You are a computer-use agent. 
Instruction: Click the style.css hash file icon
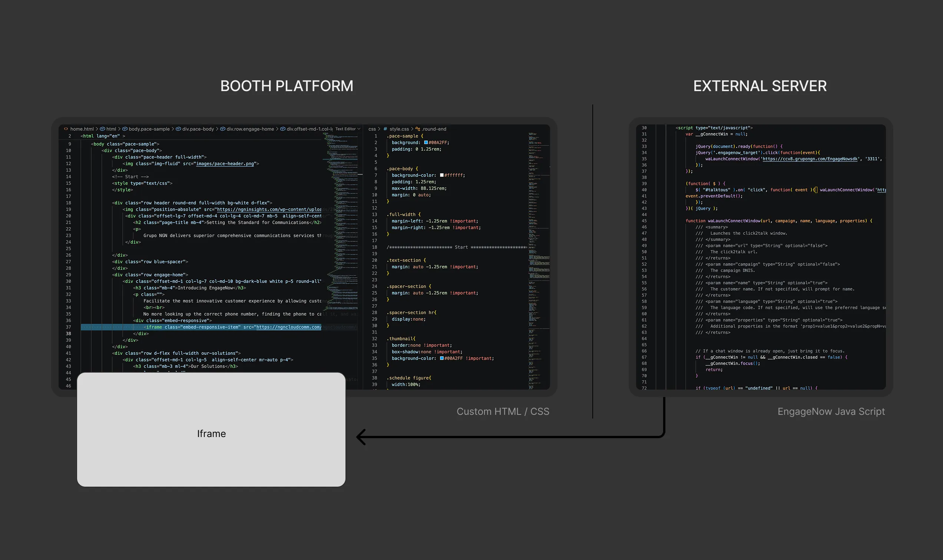click(385, 129)
